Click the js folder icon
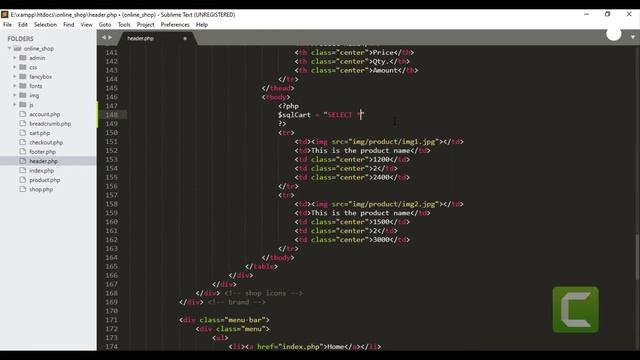The height and width of the screenshot is (360, 640). tap(23, 104)
